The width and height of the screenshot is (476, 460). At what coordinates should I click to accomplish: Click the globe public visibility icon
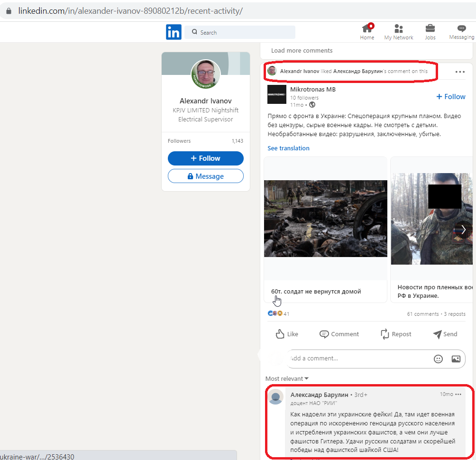click(x=312, y=105)
